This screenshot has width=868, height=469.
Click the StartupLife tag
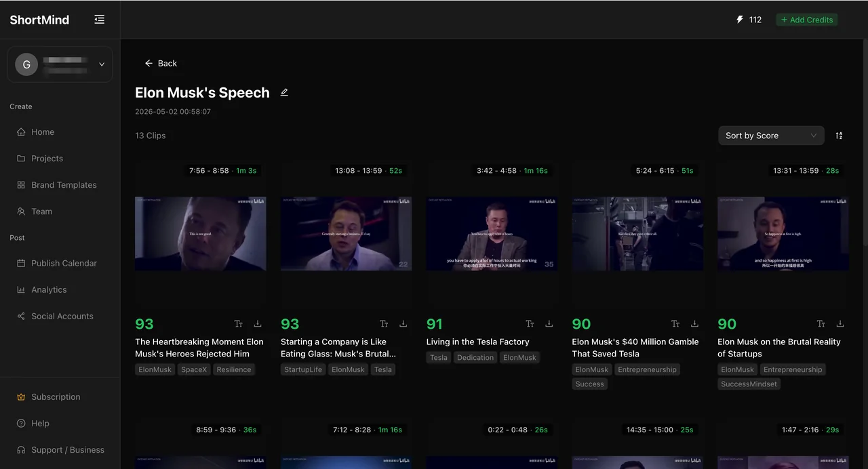click(303, 370)
